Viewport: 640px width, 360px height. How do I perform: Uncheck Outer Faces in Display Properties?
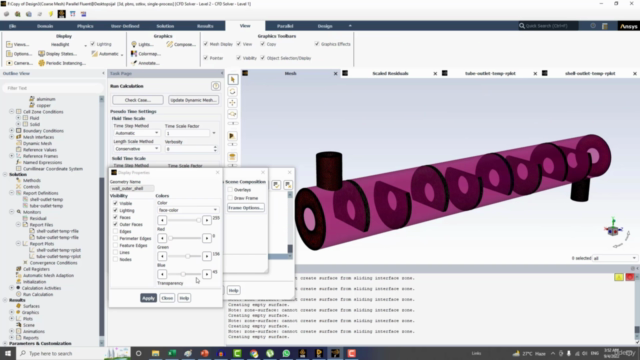116,224
